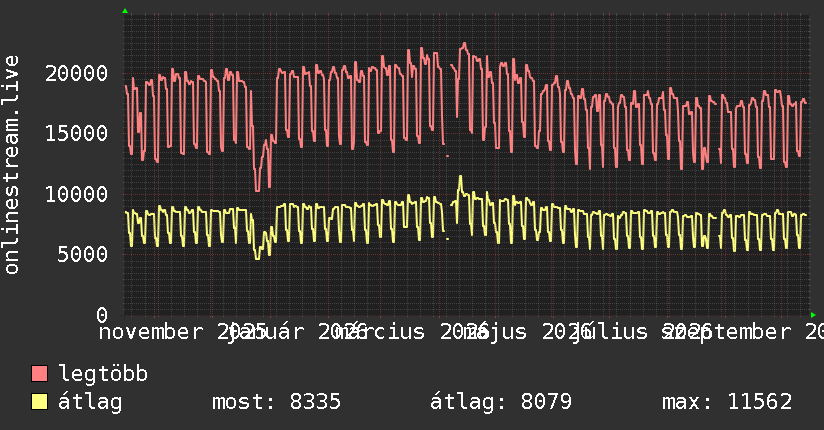This screenshot has height=430, width=824.
Task: Click the yellow átlag legend swatch
Action: click(39, 402)
